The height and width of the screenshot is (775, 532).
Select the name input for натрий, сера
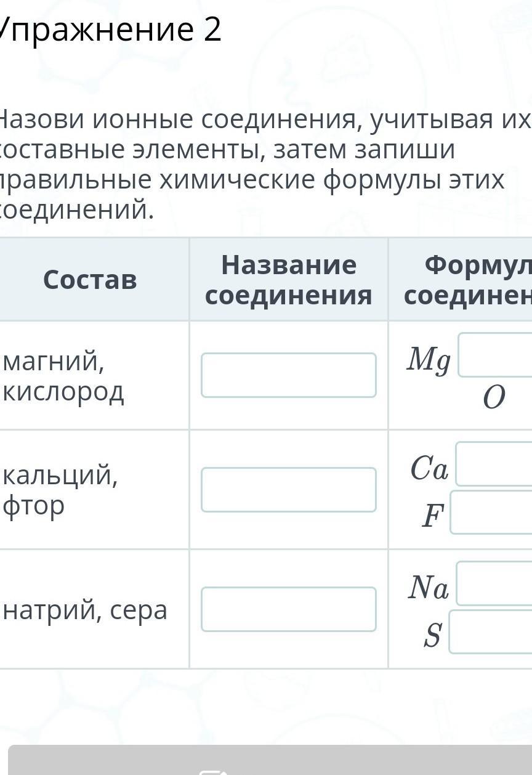tap(288, 609)
